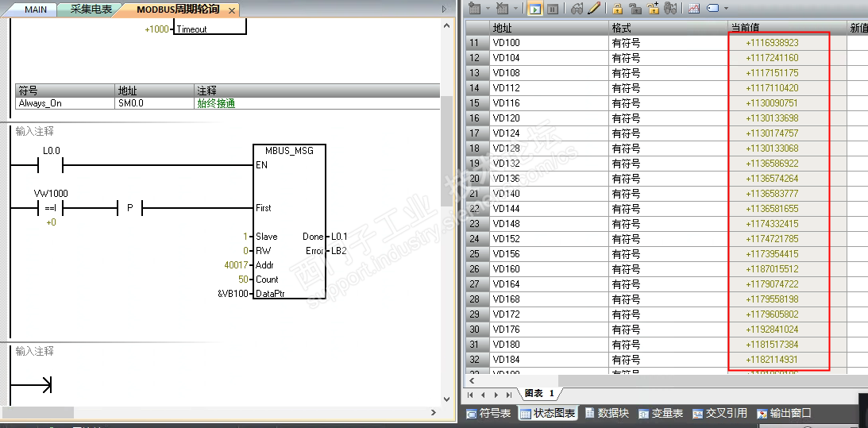Click the 当前值 column header

(x=787, y=28)
